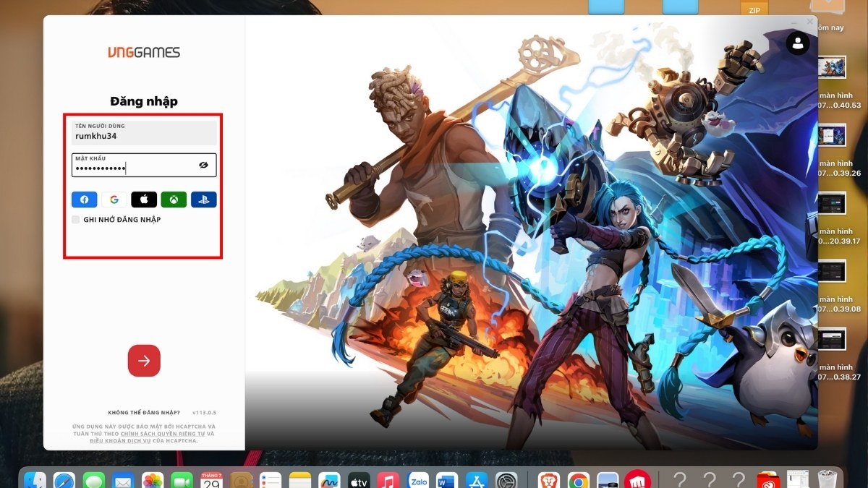Sign in with Google icon

click(114, 200)
